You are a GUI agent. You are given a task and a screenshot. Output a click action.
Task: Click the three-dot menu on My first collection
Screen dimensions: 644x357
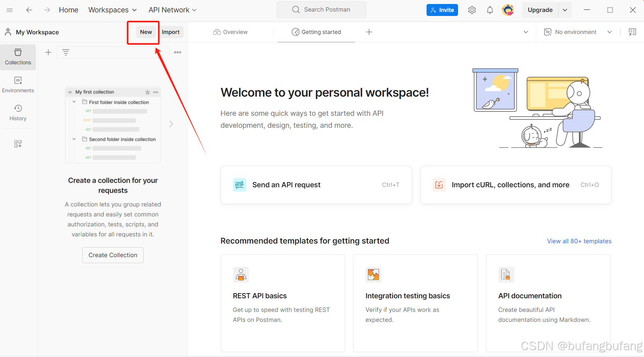[x=156, y=92]
